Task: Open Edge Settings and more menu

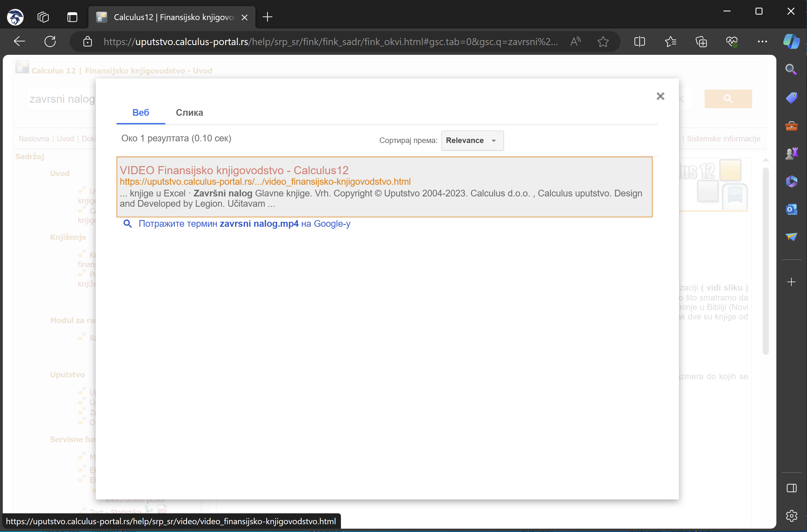Action: [x=762, y=42]
